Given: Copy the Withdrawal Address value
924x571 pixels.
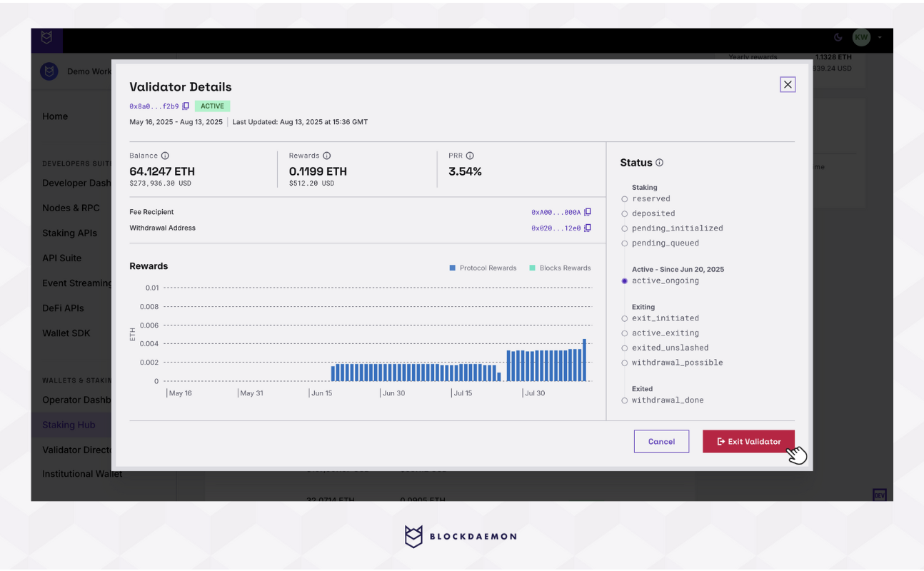Looking at the screenshot, I should pos(588,228).
